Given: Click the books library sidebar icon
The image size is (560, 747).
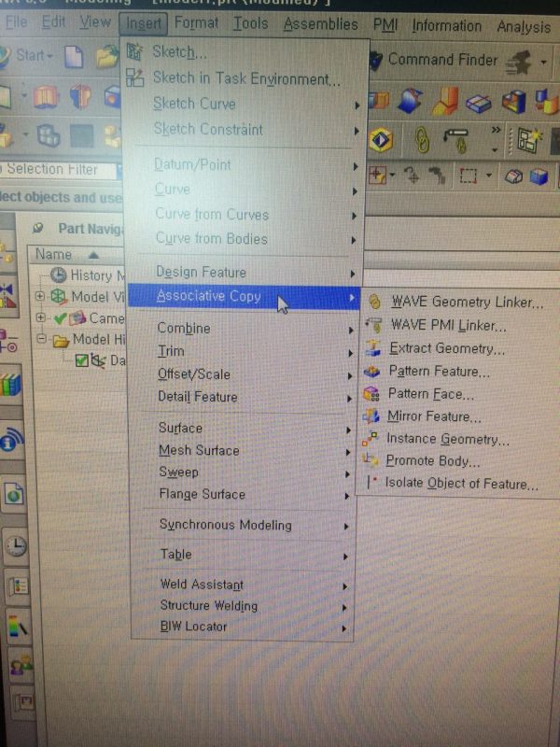Looking at the screenshot, I should (x=11, y=384).
